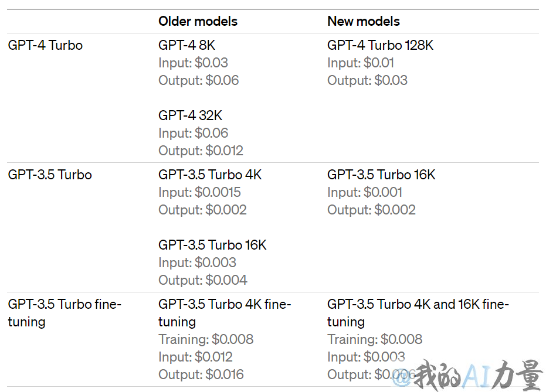Click the Older models column header
This screenshot has width=546, height=392.
pos(198,21)
